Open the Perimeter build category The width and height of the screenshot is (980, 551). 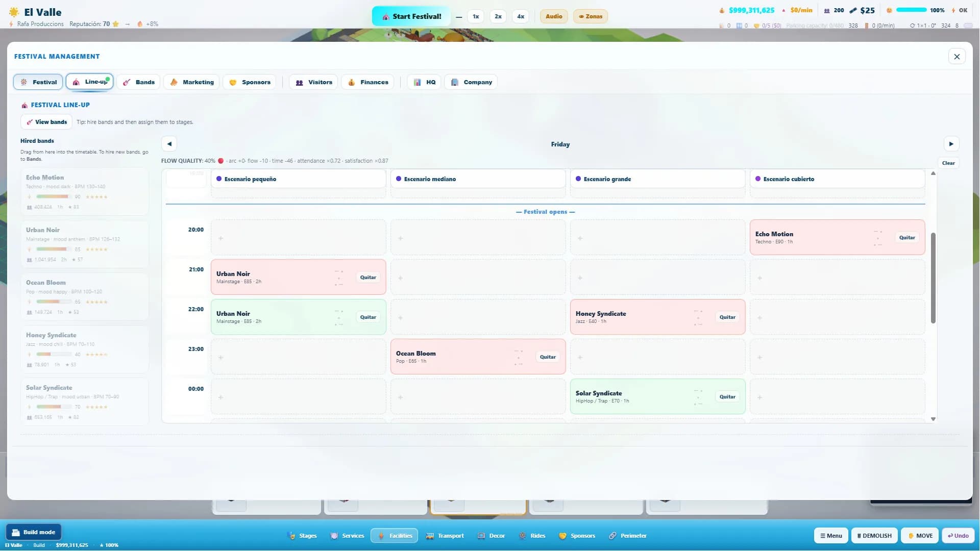(628, 536)
